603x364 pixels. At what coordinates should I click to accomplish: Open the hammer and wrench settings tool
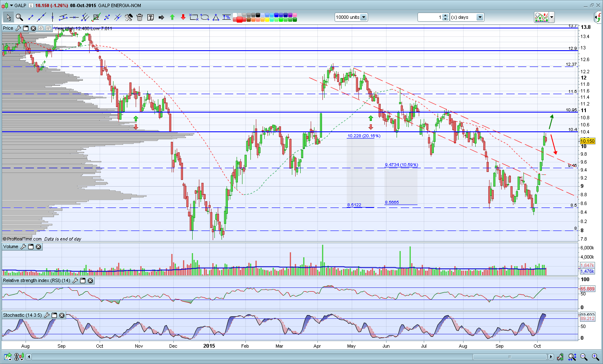click(x=129, y=17)
